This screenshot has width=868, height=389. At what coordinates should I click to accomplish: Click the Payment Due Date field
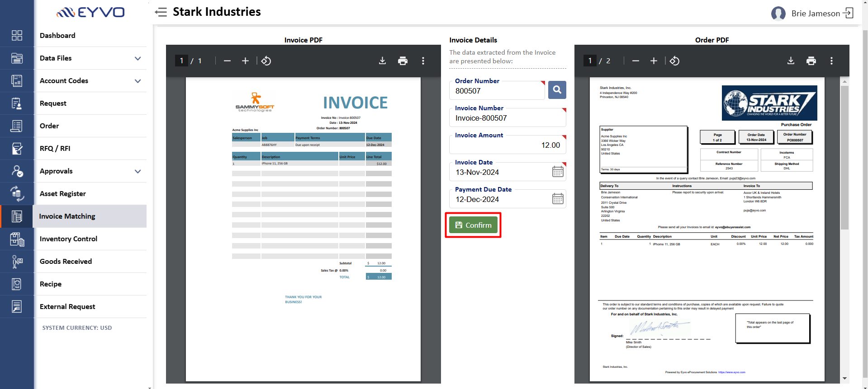(508, 199)
